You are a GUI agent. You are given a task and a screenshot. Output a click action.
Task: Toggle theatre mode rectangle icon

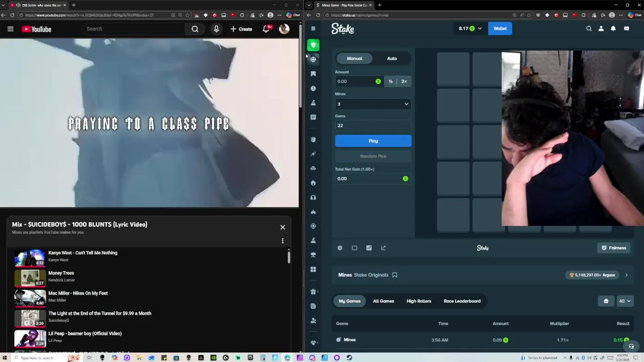click(x=354, y=248)
